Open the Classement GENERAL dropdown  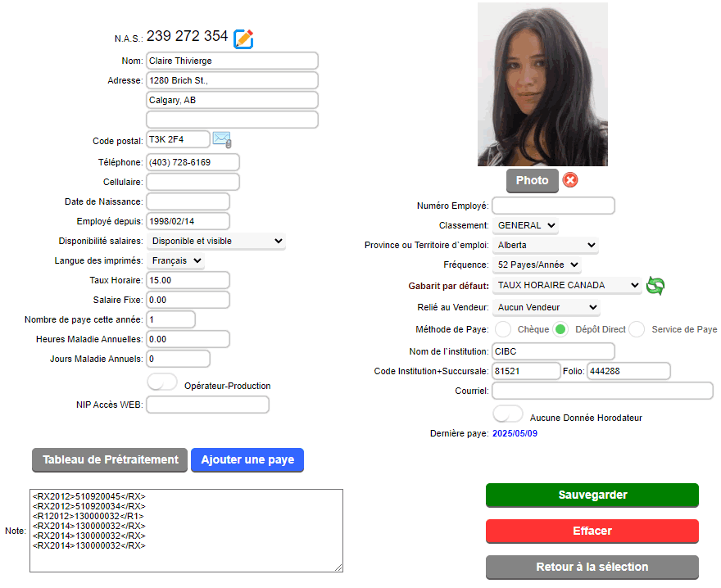click(x=525, y=225)
